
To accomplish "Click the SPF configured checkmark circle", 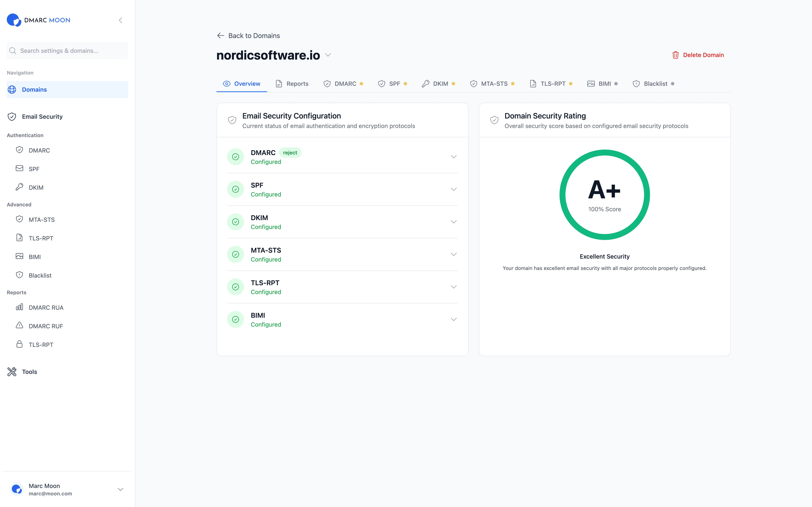I will 236,189.
